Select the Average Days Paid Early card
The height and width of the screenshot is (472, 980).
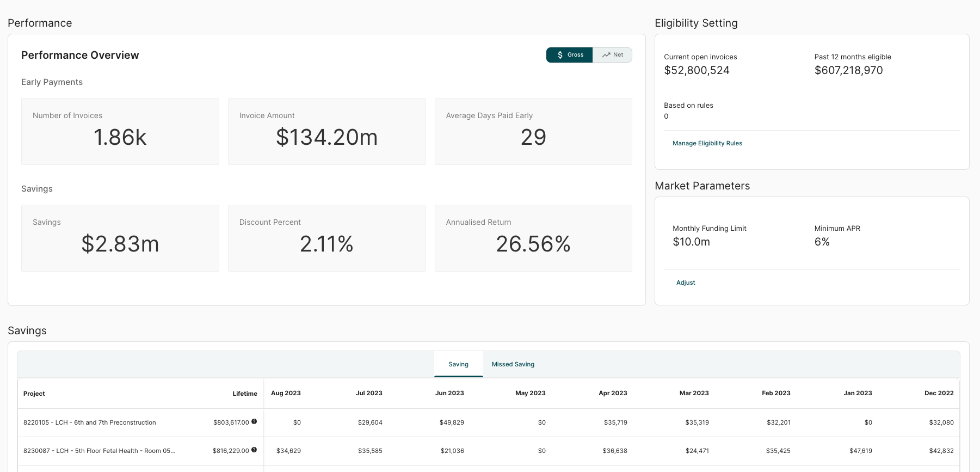click(533, 131)
